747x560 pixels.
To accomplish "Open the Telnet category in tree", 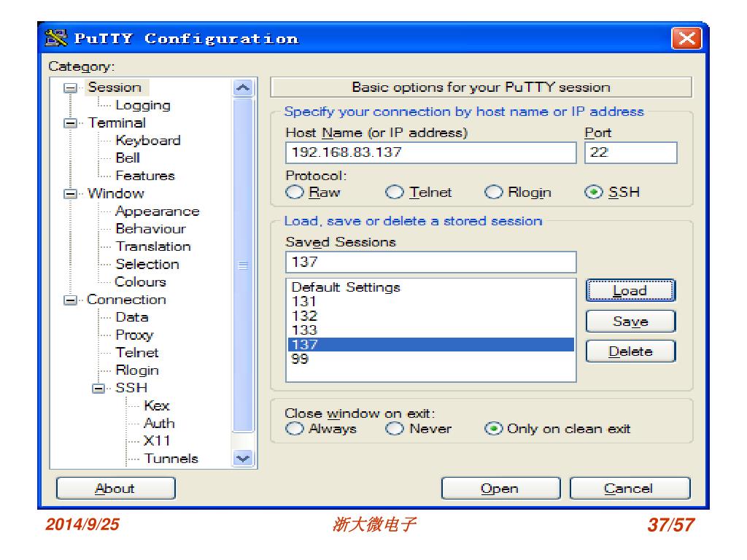I will pyautogui.click(x=137, y=352).
